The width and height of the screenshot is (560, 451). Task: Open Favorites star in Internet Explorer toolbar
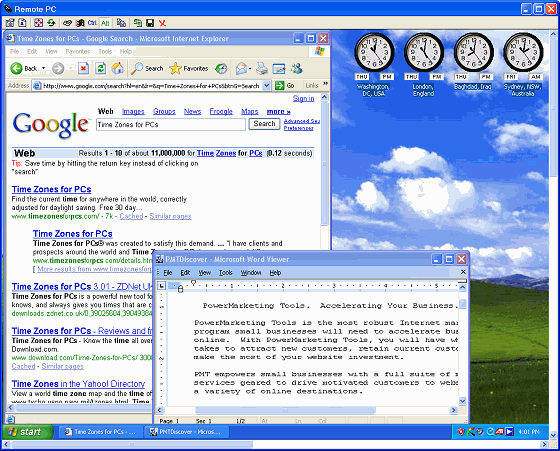tap(189, 68)
